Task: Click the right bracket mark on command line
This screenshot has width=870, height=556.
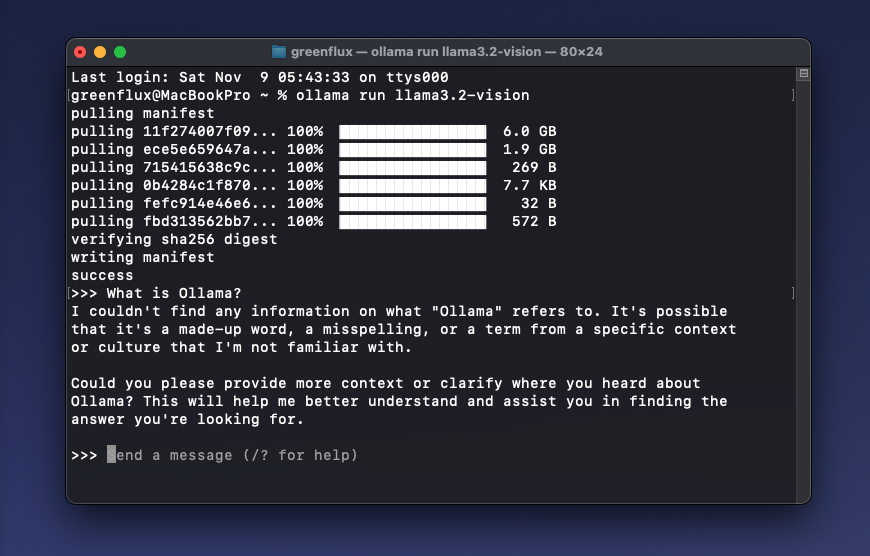Action: coord(792,96)
